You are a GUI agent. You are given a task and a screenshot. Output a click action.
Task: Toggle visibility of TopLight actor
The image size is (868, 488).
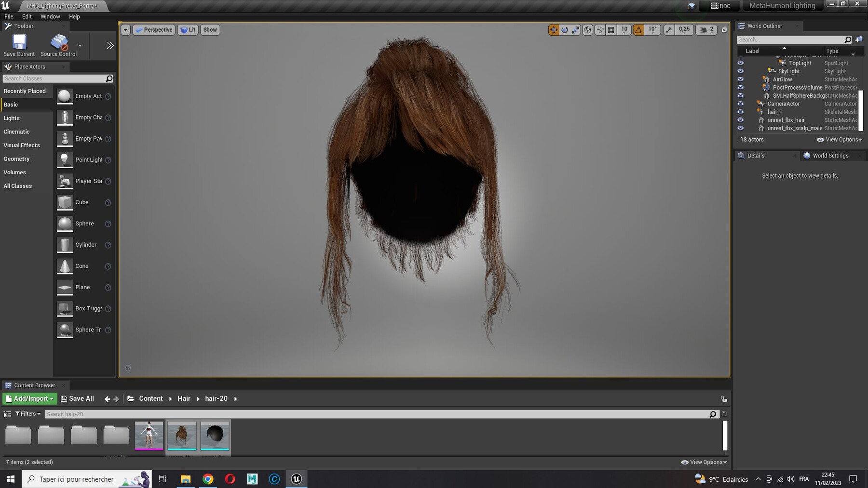[x=741, y=63]
